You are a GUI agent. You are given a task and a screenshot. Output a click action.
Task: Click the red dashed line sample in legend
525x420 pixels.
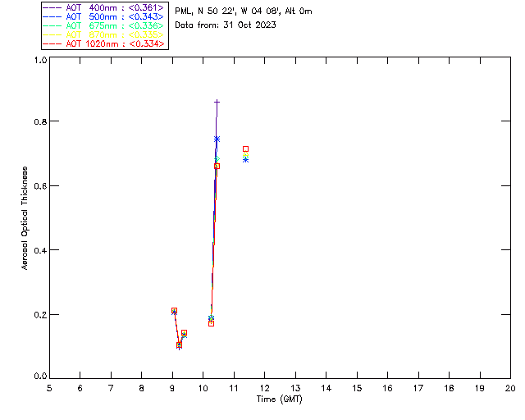[52, 43]
